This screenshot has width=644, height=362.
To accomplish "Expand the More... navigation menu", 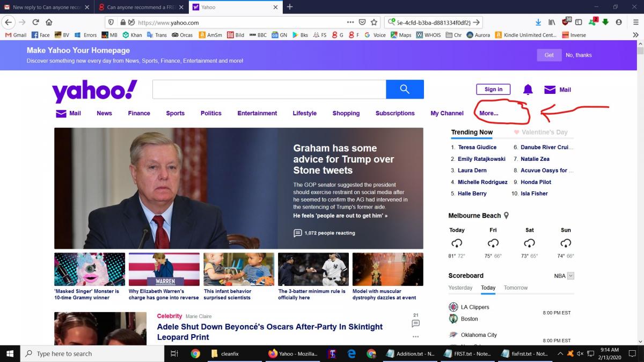I will pos(488,113).
